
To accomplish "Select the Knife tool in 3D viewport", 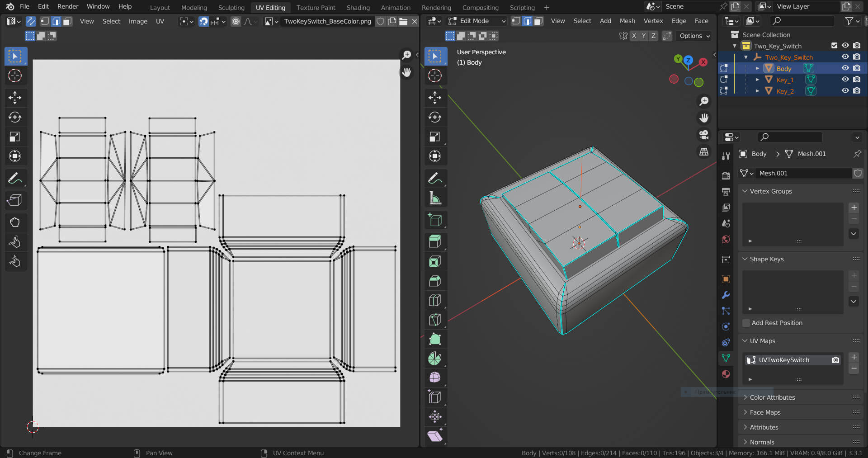I will tap(434, 320).
